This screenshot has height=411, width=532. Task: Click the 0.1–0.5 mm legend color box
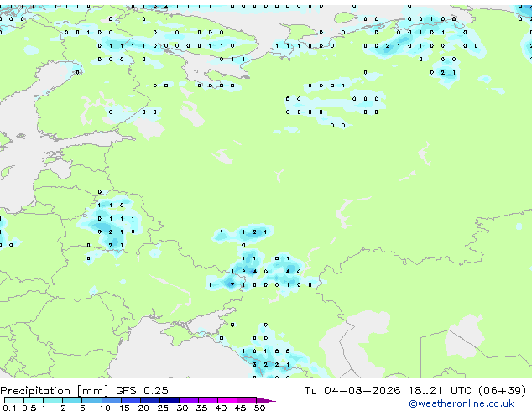(14, 400)
